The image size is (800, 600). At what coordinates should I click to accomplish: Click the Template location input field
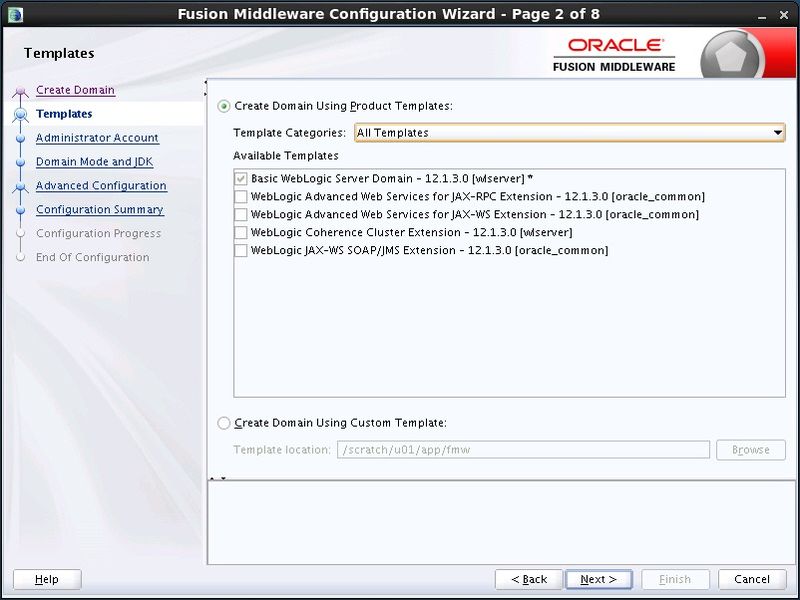click(523, 449)
